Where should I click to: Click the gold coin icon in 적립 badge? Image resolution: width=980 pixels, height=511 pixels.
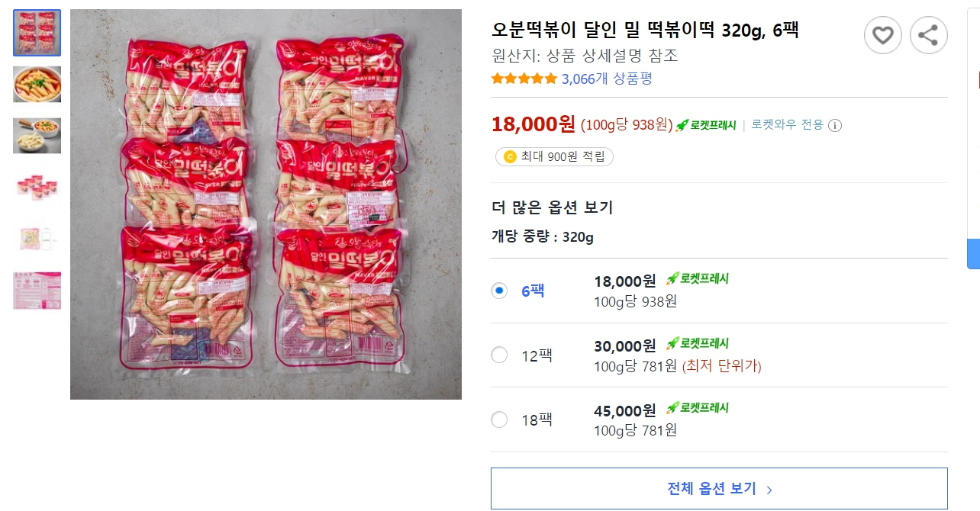510,157
